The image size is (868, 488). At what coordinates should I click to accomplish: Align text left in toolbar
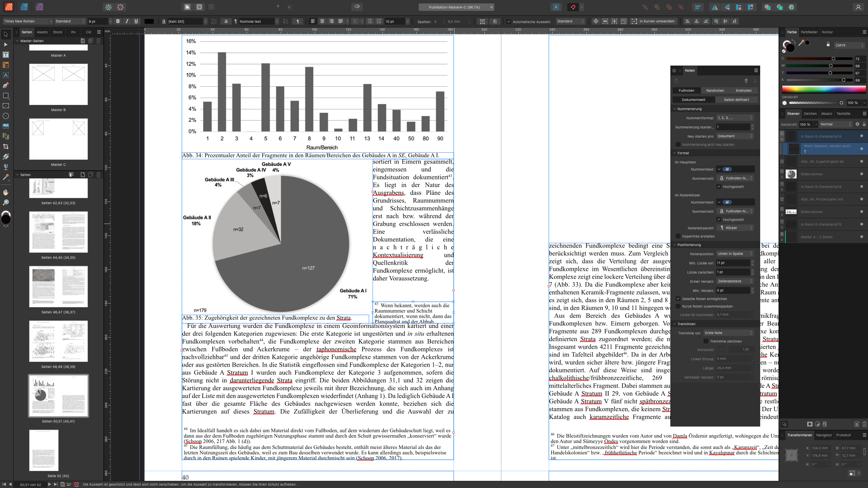313,21
